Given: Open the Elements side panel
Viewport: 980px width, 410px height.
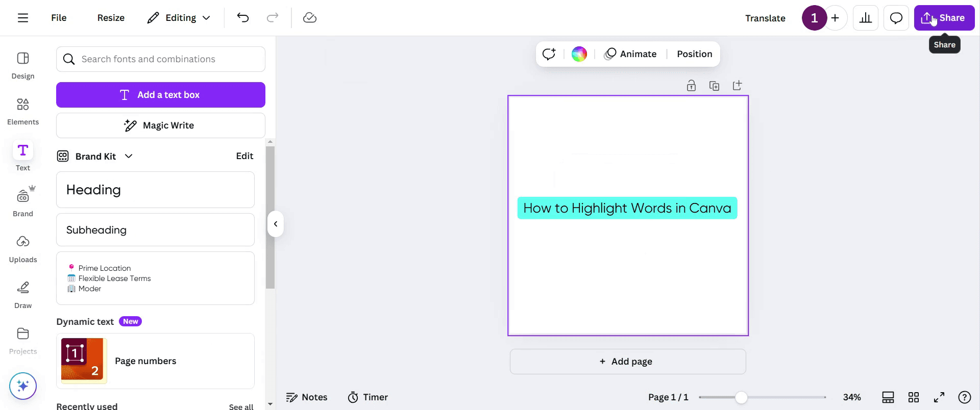Looking at the screenshot, I should point(23,111).
